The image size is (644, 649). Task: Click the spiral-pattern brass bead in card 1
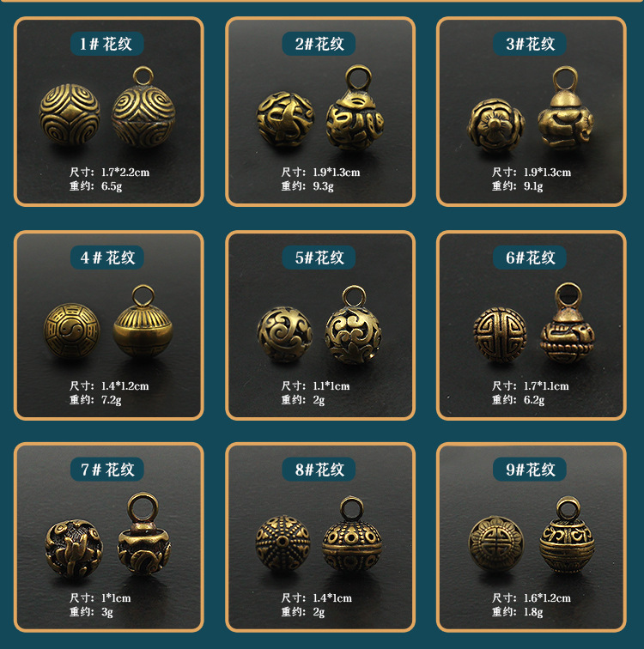pyautogui.click(x=70, y=114)
